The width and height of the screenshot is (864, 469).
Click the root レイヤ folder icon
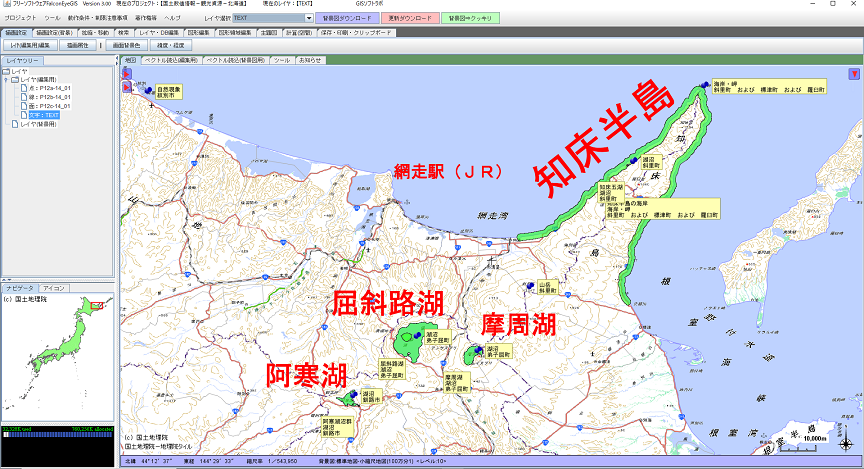(6, 71)
